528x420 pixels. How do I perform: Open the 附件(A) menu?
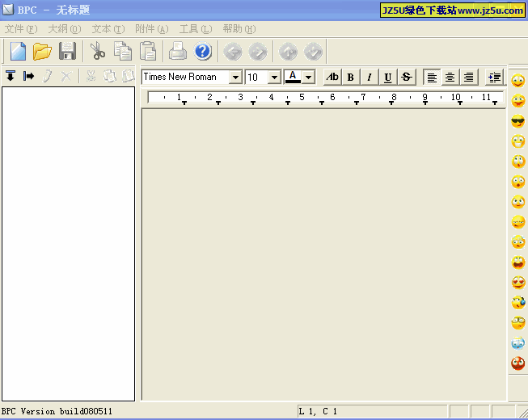click(x=152, y=29)
